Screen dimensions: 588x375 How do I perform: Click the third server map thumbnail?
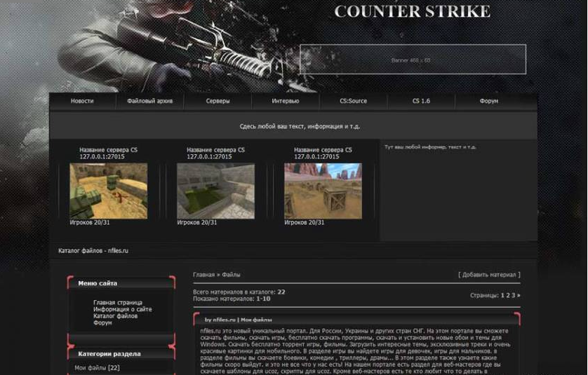pos(323,191)
